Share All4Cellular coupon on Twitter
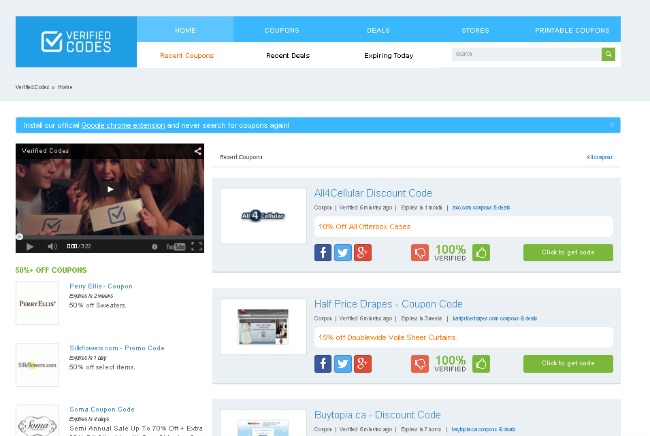Image resolution: width=650 pixels, height=436 pixels. coord(343,252)
